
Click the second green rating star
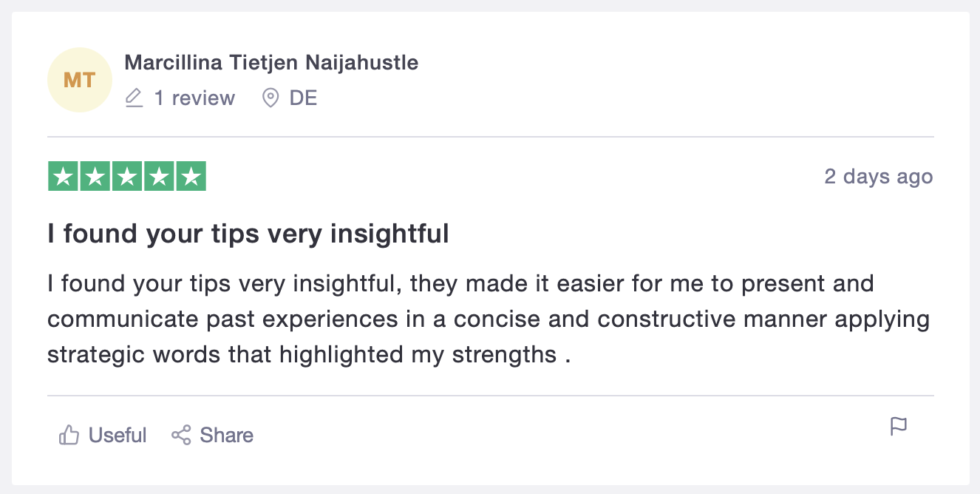[95, 176]
